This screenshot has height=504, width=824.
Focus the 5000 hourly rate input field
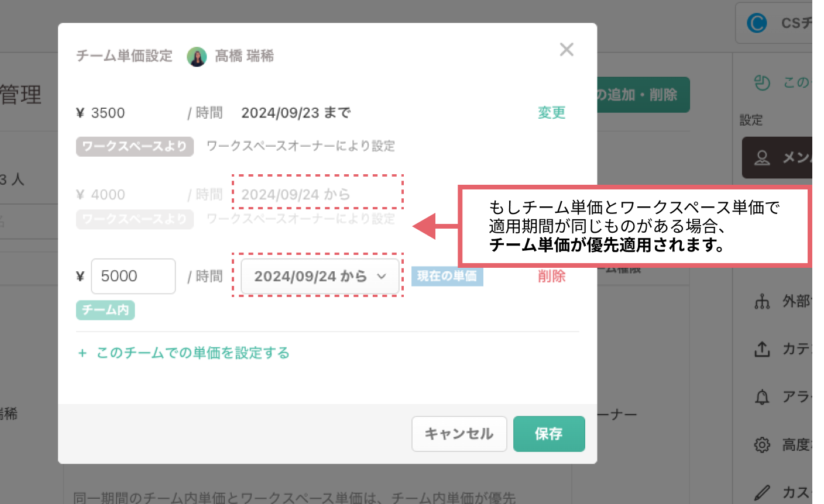[133, 276]
